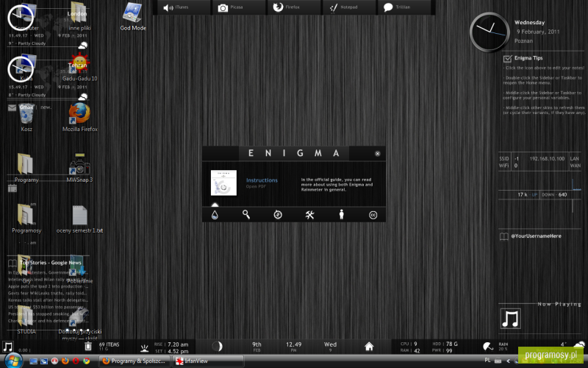
Task: Click the recycle bin icon in Enigma taskbar
Action: pyautogui.click(x=88, y=346)
